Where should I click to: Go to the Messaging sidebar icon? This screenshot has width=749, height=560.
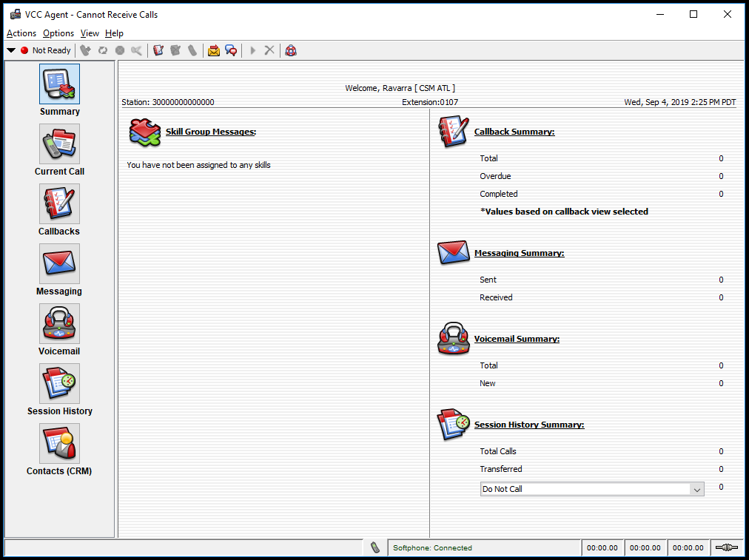tap(59, 263)
